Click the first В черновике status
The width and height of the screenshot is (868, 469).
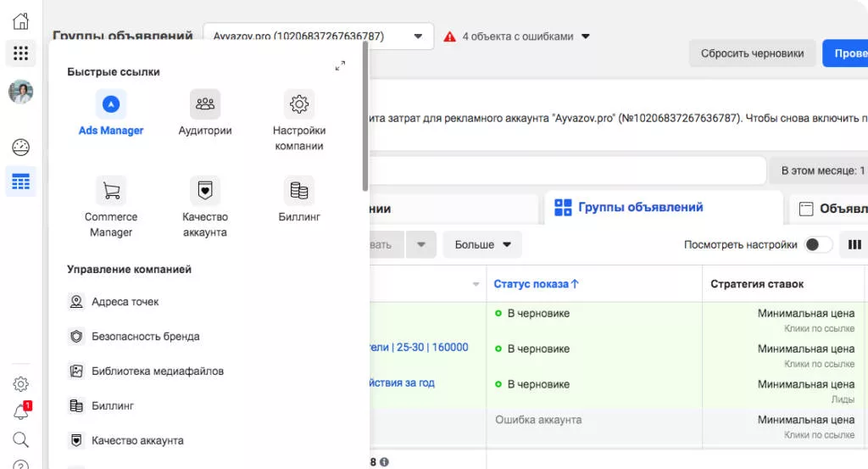[538, 314]
